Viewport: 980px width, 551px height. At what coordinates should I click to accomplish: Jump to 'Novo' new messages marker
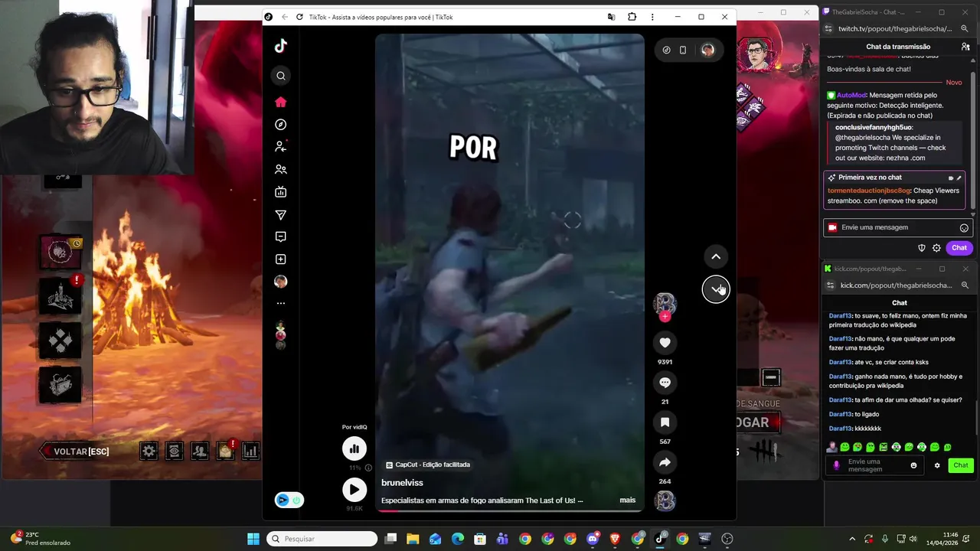click(953, 83)
